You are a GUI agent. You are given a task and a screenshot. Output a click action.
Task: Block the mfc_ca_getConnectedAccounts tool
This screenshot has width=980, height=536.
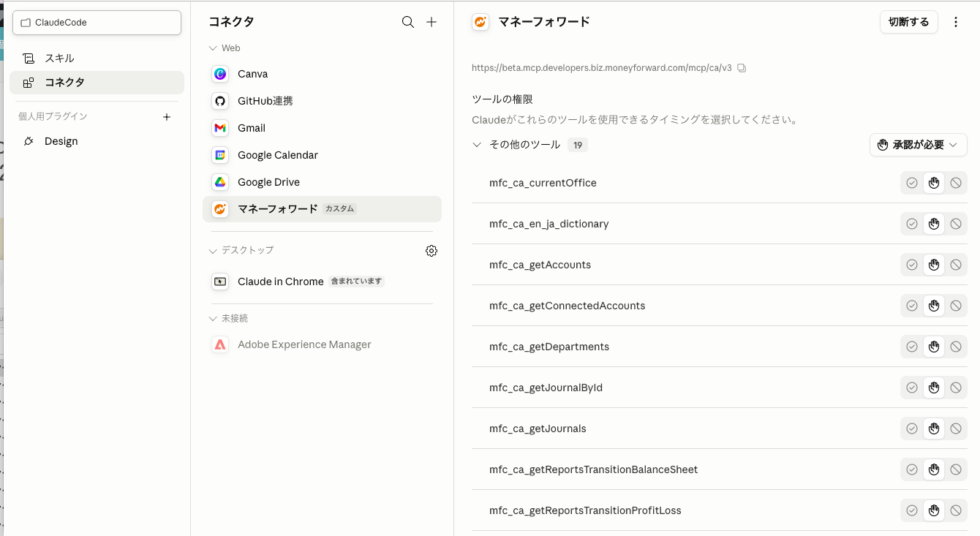[956, 306]
